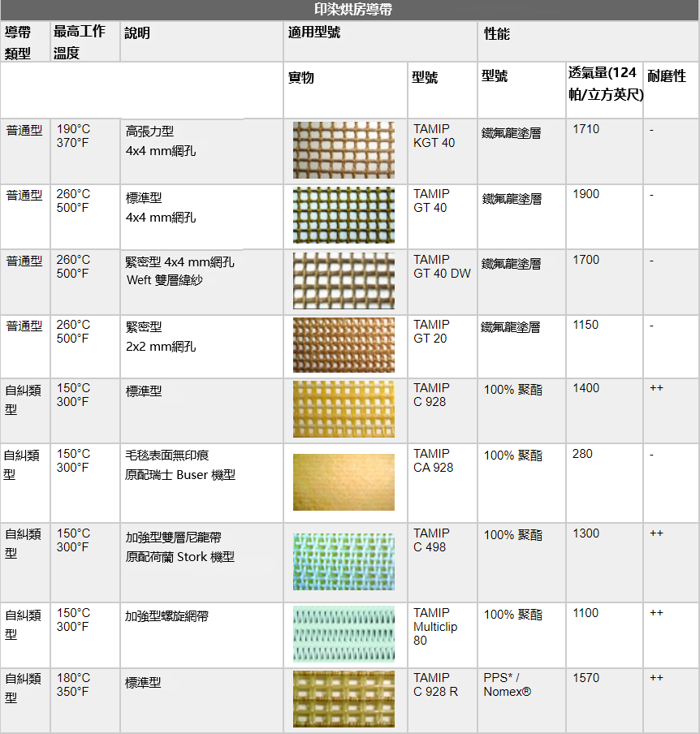Viewport: 700px width, 734px height.
Task: Click air permeability value 280
Action: [582, 454]
